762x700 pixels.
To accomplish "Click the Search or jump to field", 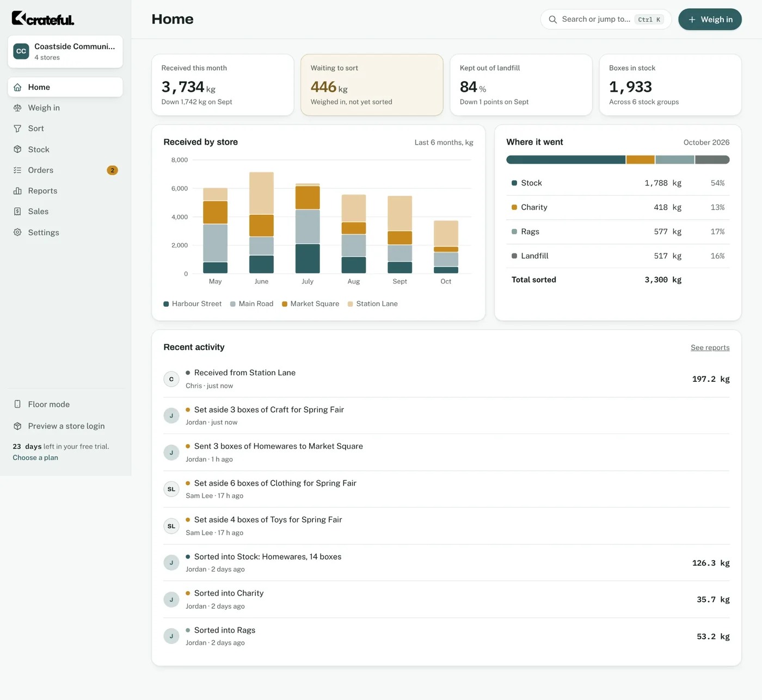I will point(606,20).
